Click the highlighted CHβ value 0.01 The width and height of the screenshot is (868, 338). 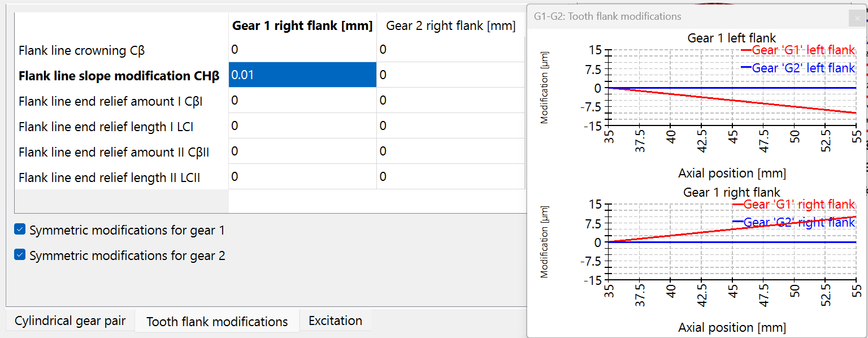[x=302, y=74]
